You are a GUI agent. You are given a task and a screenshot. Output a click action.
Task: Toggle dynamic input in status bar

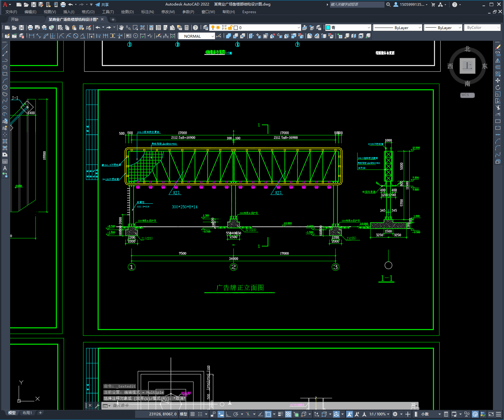pyautogui.click(x=221, y=414)
